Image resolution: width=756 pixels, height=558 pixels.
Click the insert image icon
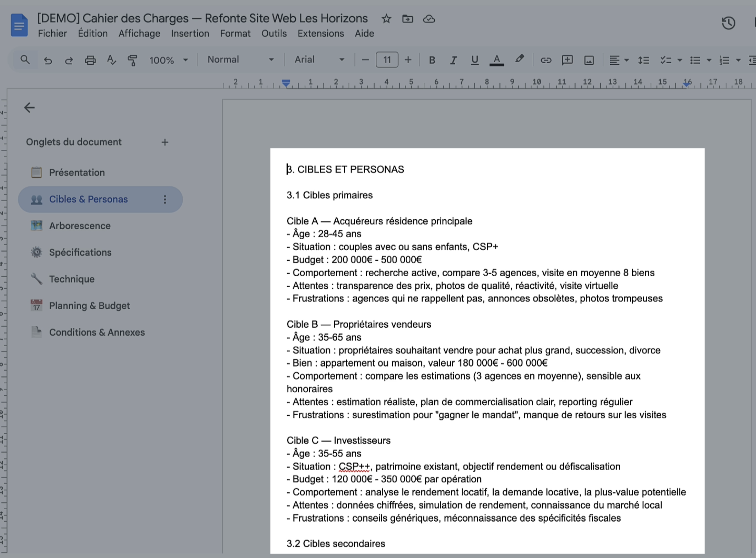(589, 60)
